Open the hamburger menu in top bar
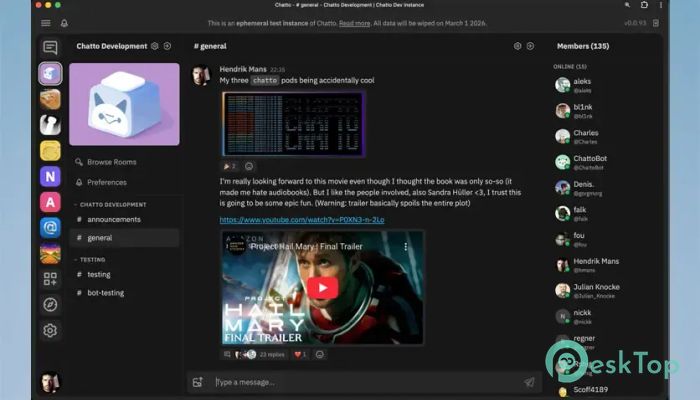 (46, 23)
